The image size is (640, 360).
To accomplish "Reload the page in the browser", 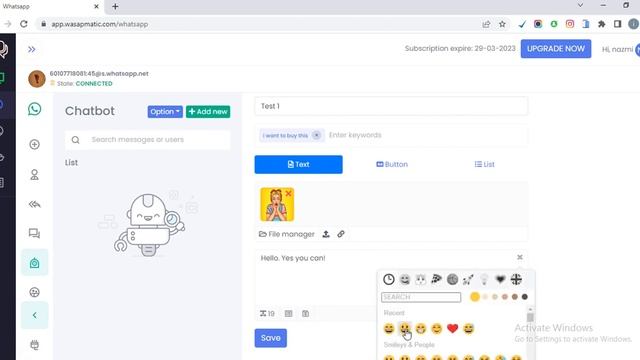I will pyautogui.click(x=24, y=24).
